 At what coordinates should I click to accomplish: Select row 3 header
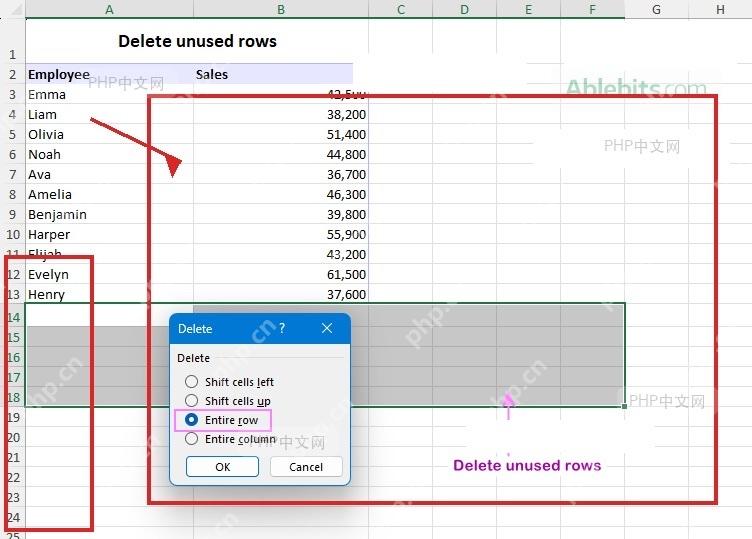[x=12, y=94]
